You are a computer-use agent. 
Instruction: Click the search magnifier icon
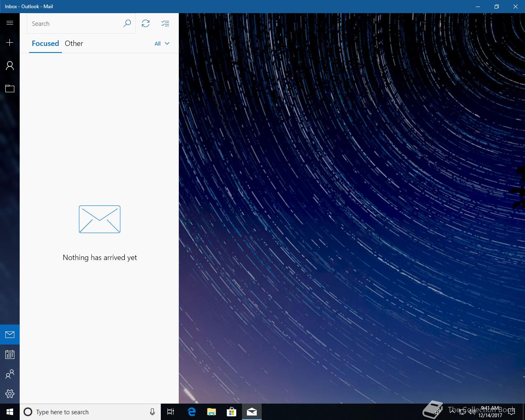pyautogui.click(x=127, y=23)
